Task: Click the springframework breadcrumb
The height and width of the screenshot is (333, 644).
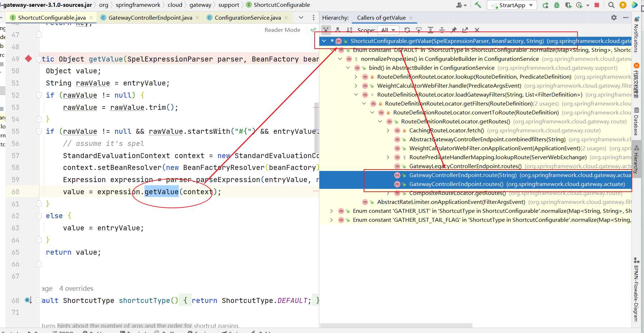Action: click(x=138, y=5)
